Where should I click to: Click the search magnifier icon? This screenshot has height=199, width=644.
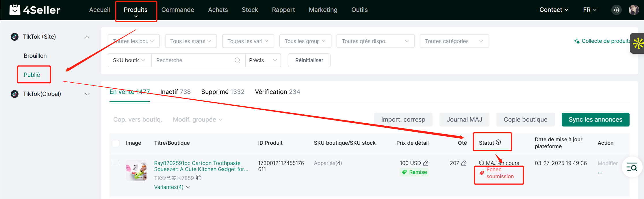(237, 60)
